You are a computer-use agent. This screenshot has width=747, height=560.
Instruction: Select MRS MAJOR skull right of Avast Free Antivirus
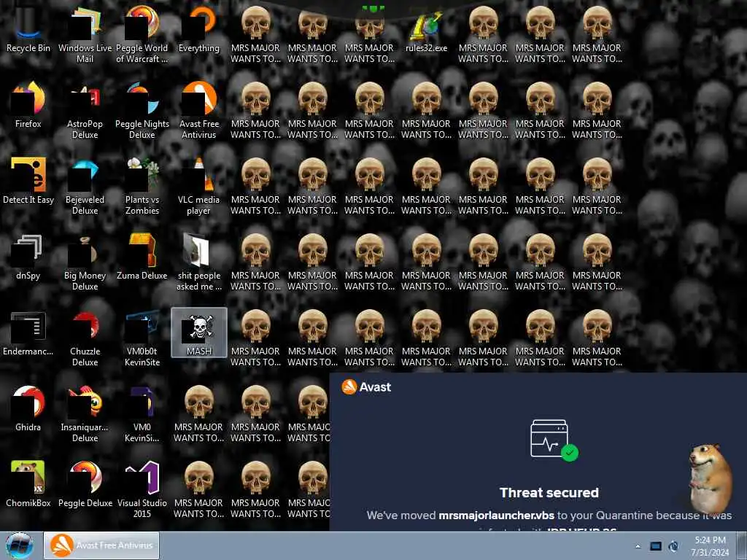(255, 111)
